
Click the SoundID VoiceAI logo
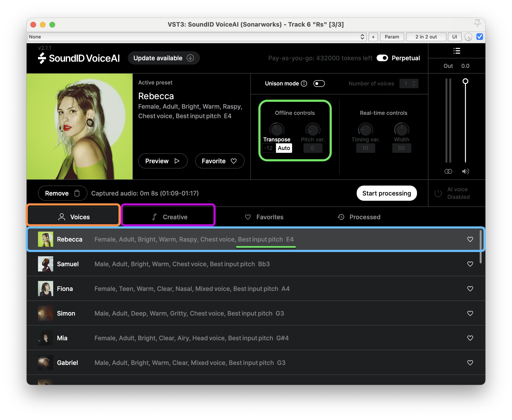pos(79,58)
